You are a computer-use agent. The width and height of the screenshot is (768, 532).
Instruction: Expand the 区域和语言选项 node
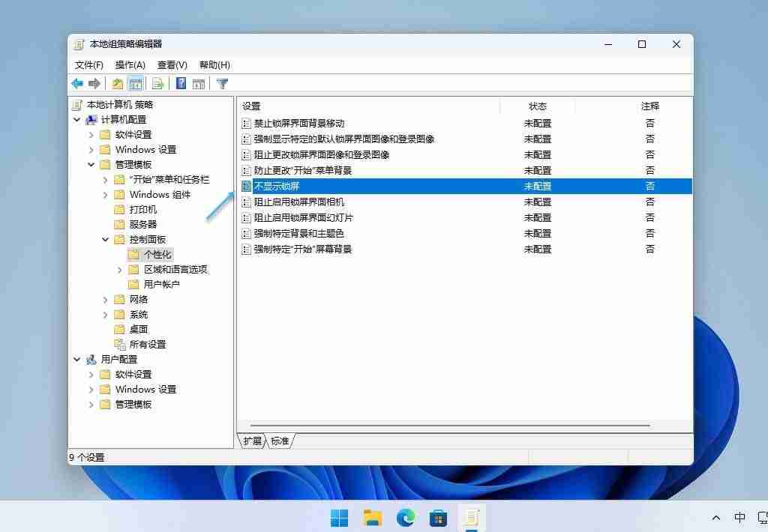[x=118, y=269]
